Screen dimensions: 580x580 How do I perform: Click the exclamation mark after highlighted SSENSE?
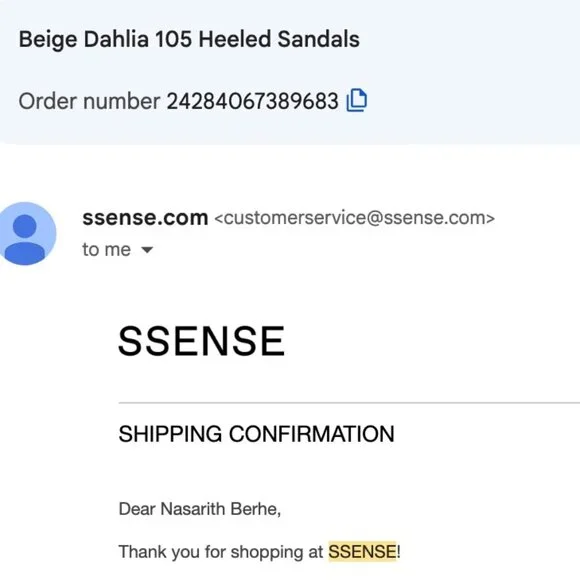398,552
